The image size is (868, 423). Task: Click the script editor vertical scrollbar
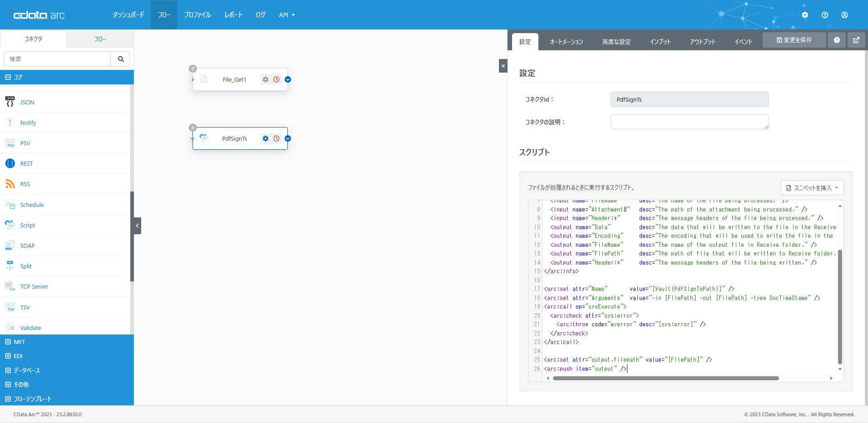click(x=840, y=306)
